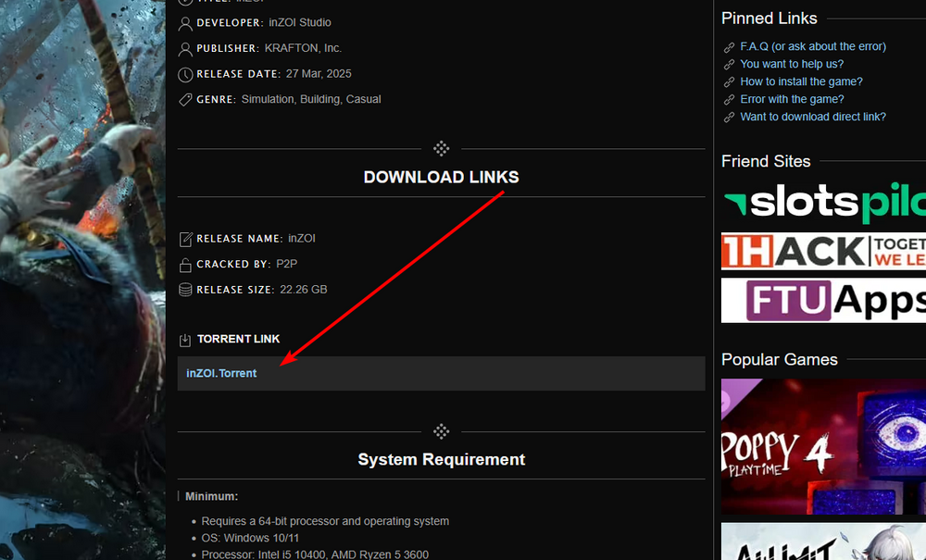This screenshot has height=560, width=926.
Task: Click the 'KRAFTON, Inc.' publisher name
Action: (303, 48)
